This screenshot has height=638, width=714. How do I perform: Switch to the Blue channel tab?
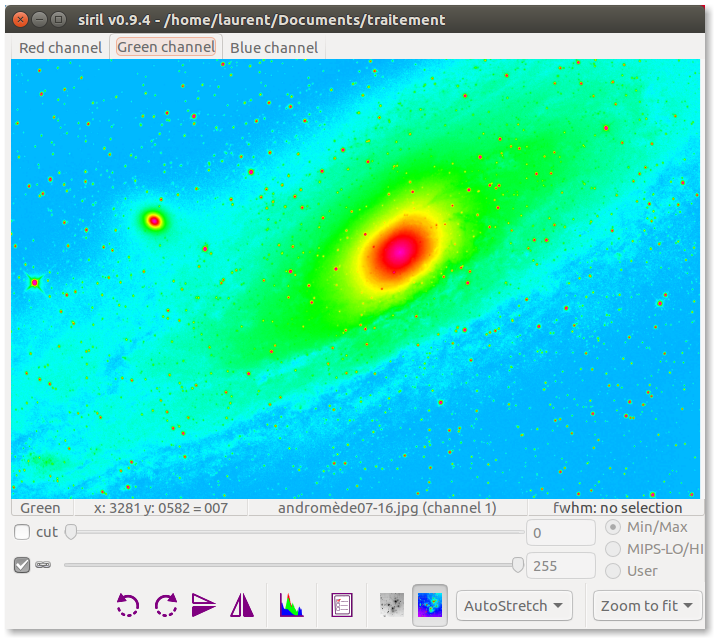point(274,48)
